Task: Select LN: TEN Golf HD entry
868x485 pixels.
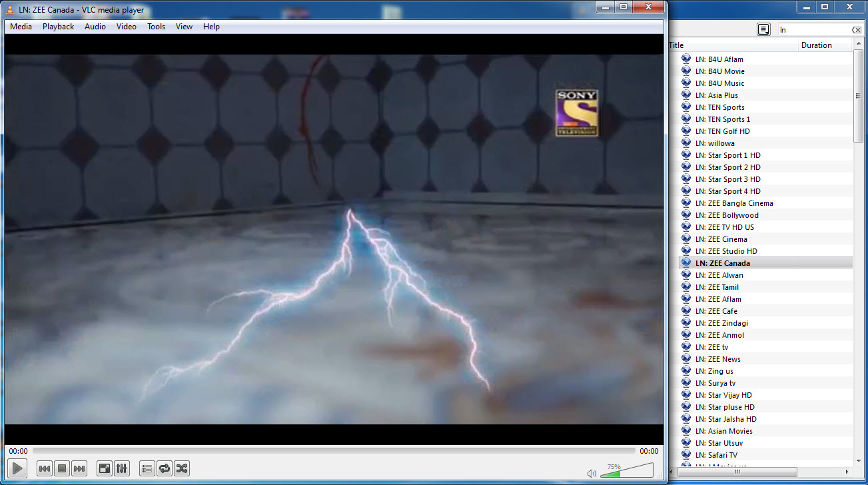Action: 722,131
